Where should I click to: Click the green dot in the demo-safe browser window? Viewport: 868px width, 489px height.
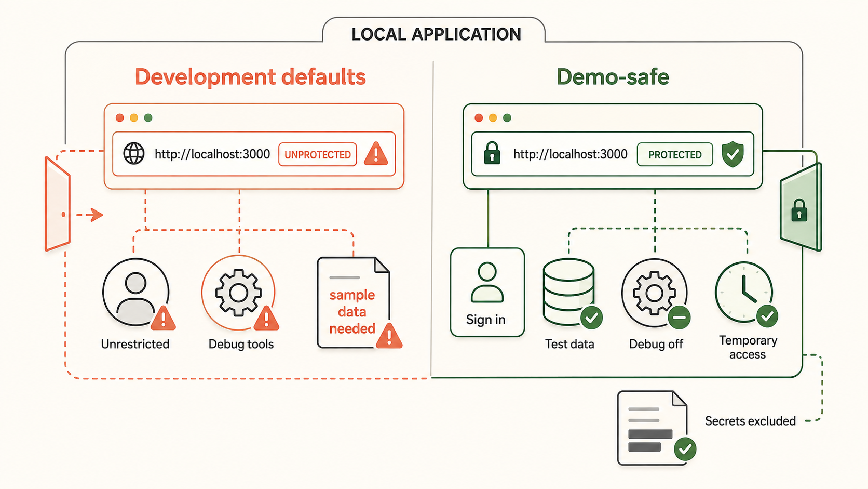tap(507, 118)
